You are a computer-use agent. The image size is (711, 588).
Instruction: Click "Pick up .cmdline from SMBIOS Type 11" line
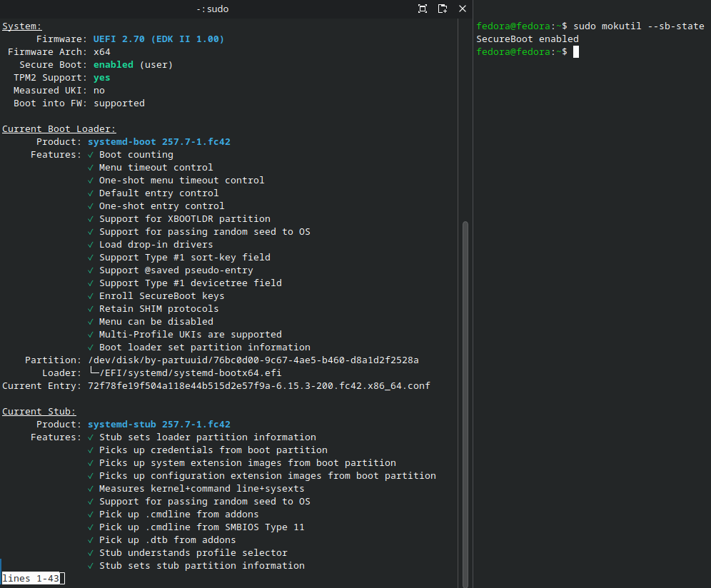point(202,527)
